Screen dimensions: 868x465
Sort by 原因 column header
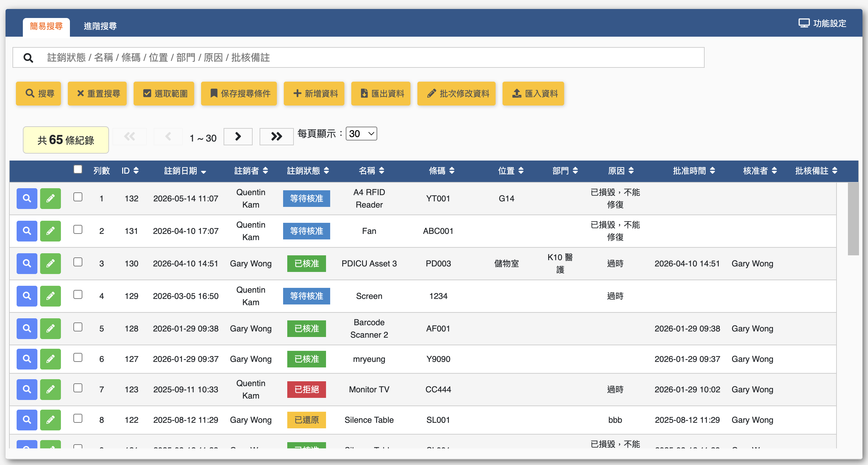tap(621, 171)
